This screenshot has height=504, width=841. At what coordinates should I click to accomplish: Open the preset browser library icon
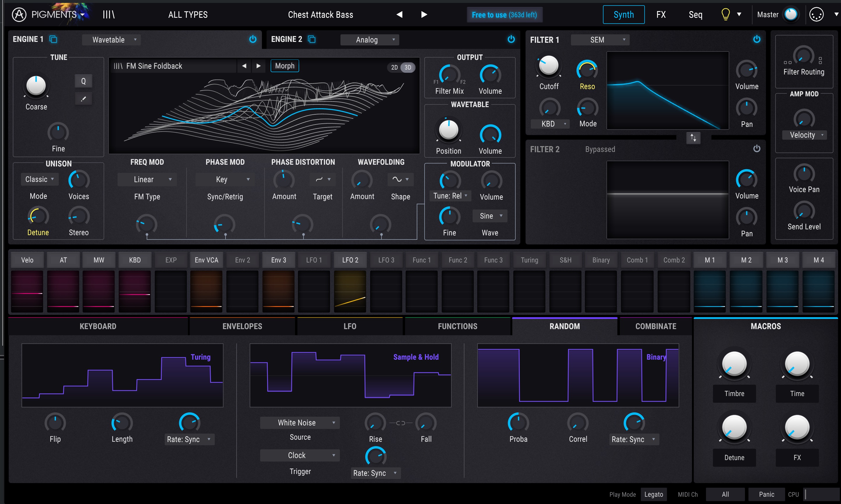click(109, 15)
